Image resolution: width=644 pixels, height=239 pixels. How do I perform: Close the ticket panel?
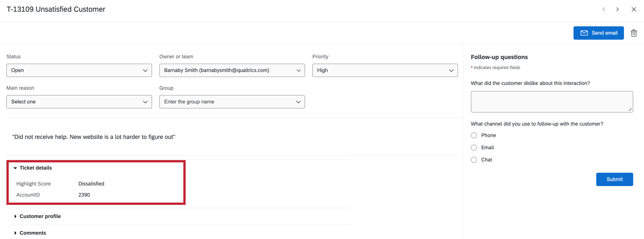pyautogui.click(x=634, y=9)
